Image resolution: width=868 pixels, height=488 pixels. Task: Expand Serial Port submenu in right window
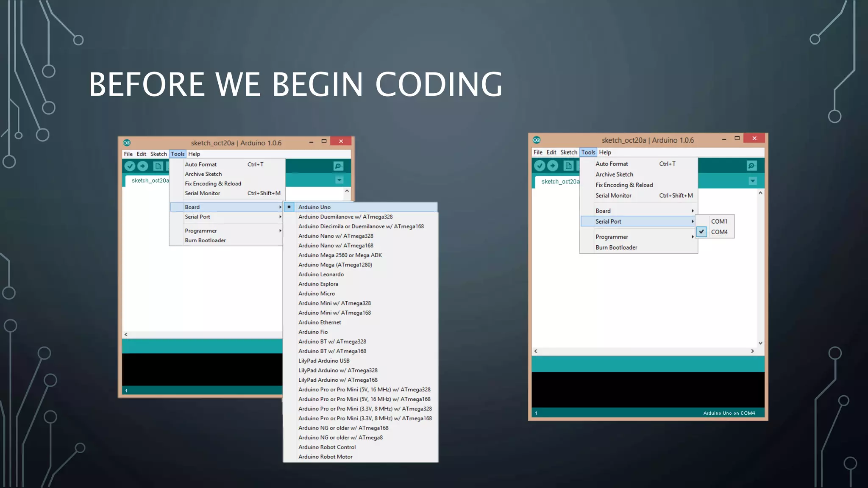coord(639,222)
